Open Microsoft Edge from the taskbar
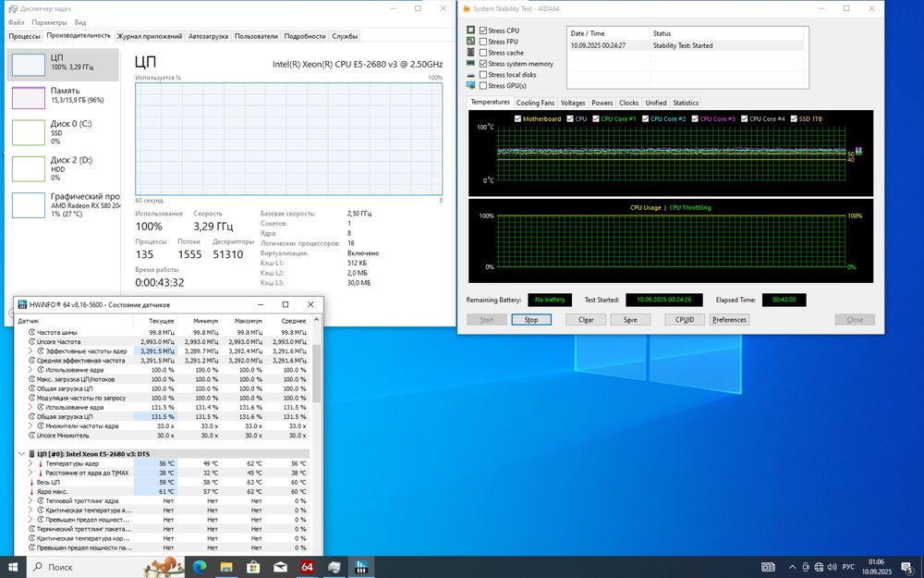 point(201,567)
